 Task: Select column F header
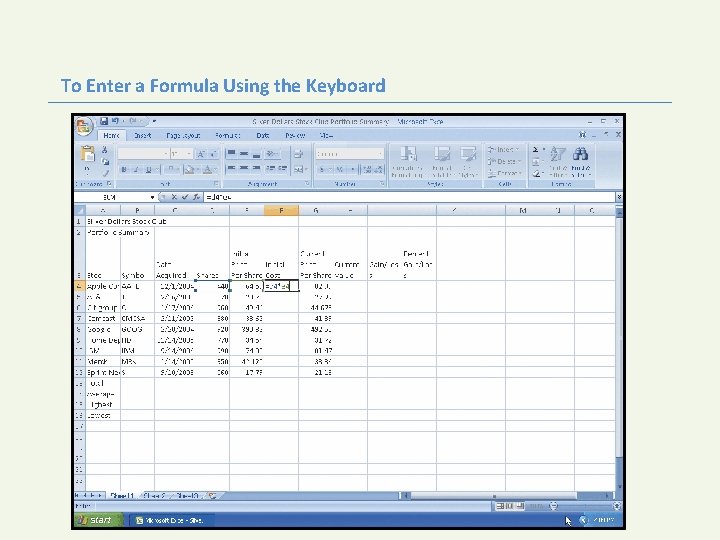tap(281, 210)
